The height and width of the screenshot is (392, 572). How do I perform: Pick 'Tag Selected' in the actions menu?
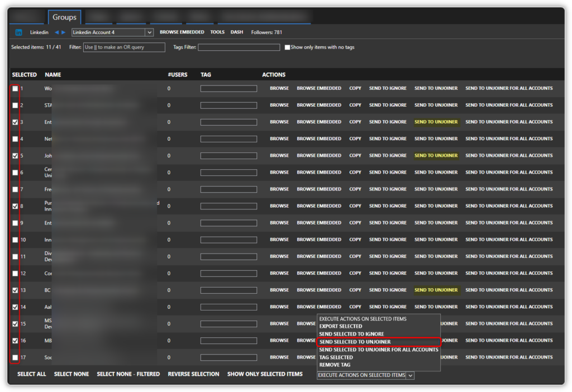click(336, 357)
